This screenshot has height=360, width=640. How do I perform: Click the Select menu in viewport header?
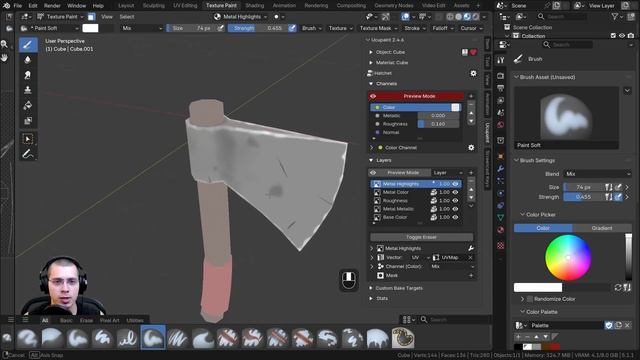127,17
